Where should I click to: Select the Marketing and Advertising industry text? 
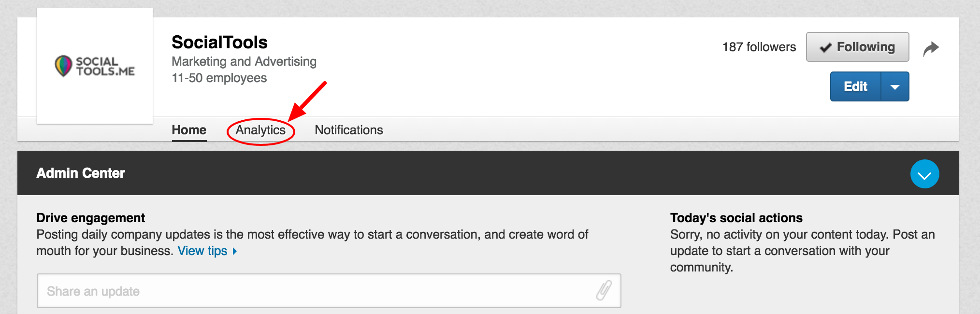[244, 61]
